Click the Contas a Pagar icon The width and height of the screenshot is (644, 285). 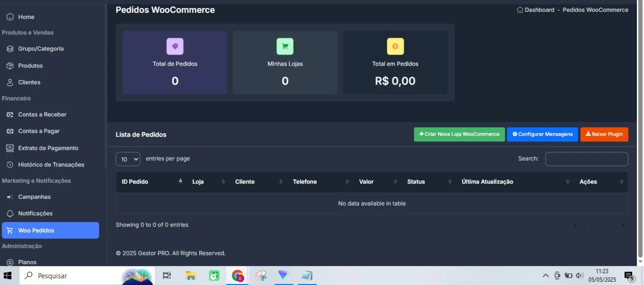coord(10,131)
